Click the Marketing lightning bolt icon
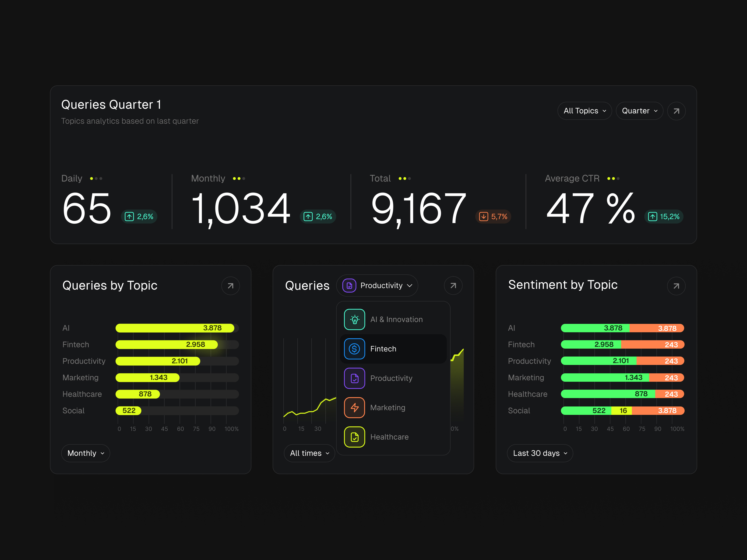 (354, 407)
